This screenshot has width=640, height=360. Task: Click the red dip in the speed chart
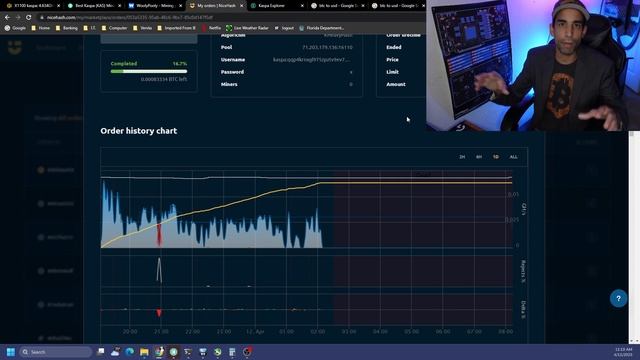[159, 236]
